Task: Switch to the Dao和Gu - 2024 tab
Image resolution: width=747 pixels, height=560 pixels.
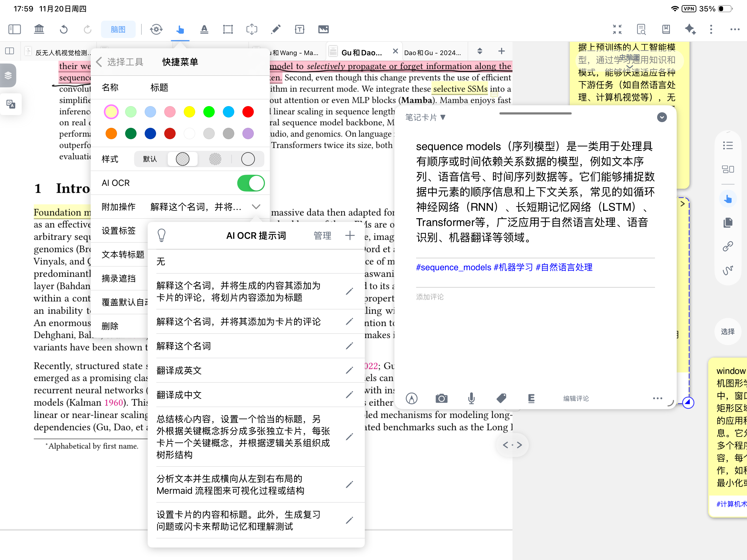Action: 432,53
